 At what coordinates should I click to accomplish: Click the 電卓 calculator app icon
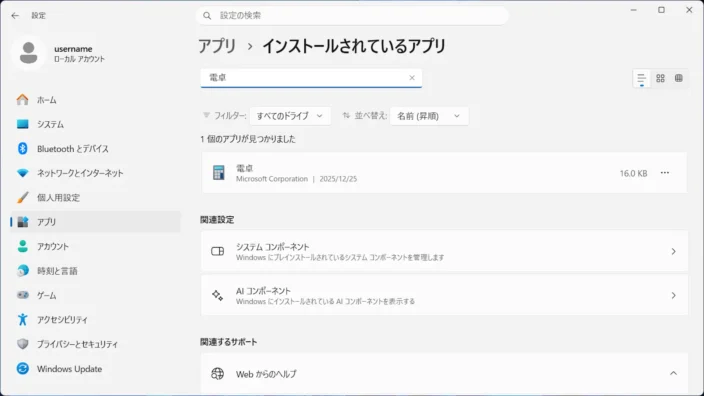point(219,173)
